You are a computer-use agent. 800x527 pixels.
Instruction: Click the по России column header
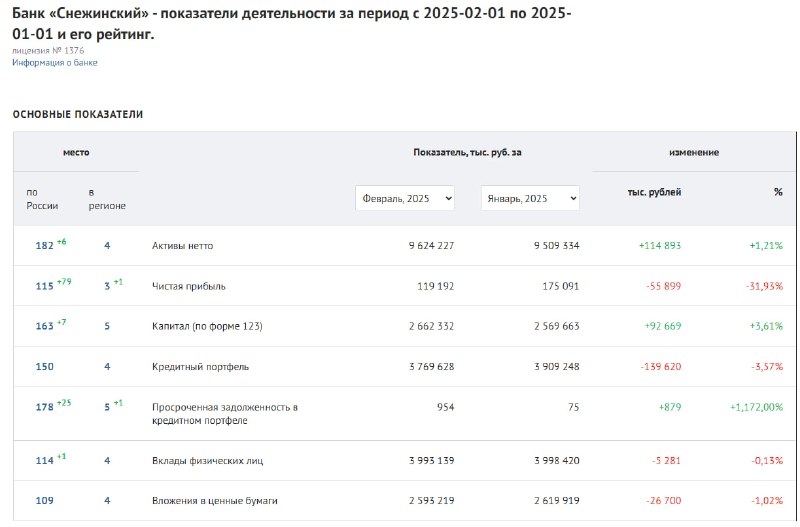[42, 199]
